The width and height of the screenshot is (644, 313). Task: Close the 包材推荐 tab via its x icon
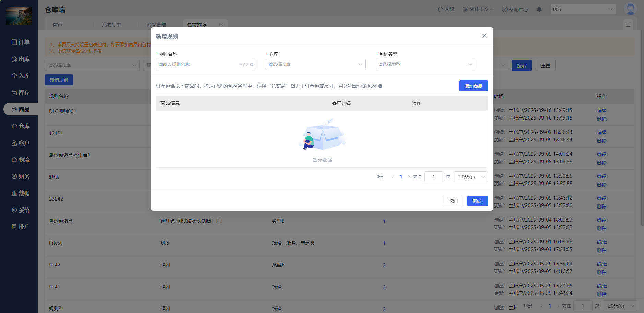pyautogui.click(x=221, y=25)
